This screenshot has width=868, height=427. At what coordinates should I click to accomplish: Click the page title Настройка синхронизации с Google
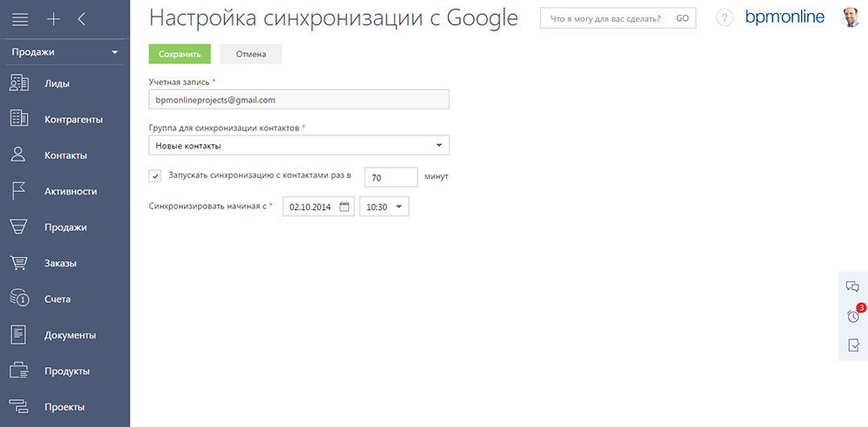coord(334,18)
